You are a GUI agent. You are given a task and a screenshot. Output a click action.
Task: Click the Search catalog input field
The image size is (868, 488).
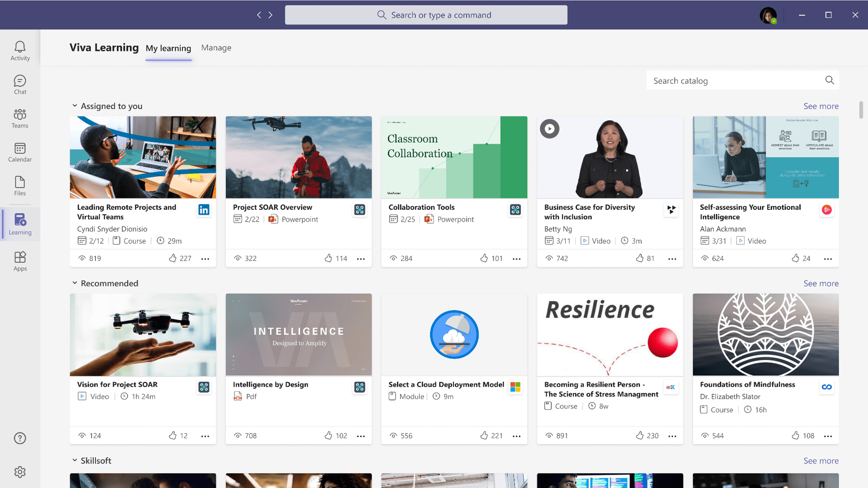tap(735, 81)
